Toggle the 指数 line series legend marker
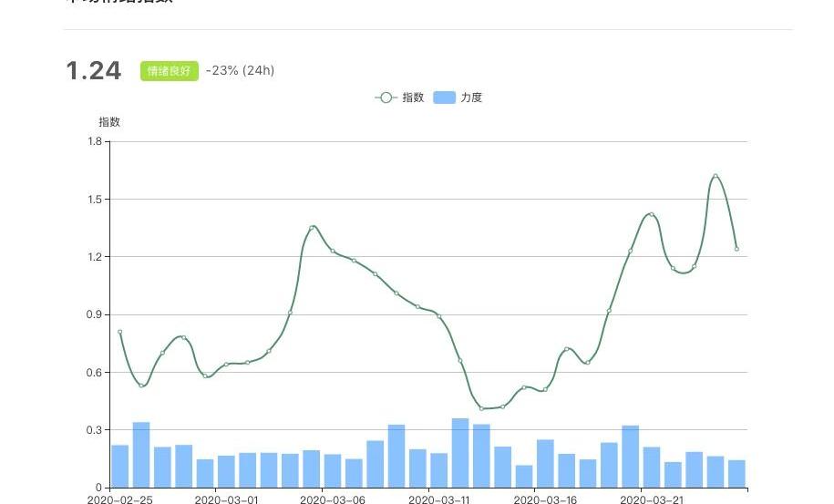Image resolution: width=834 pixels, height=504 pixels. (386, 98)
